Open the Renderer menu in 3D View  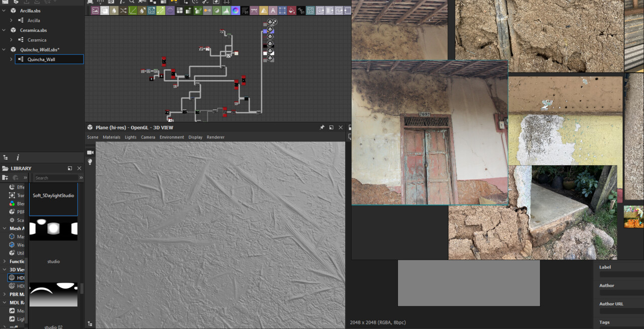(x=215, y=137)
